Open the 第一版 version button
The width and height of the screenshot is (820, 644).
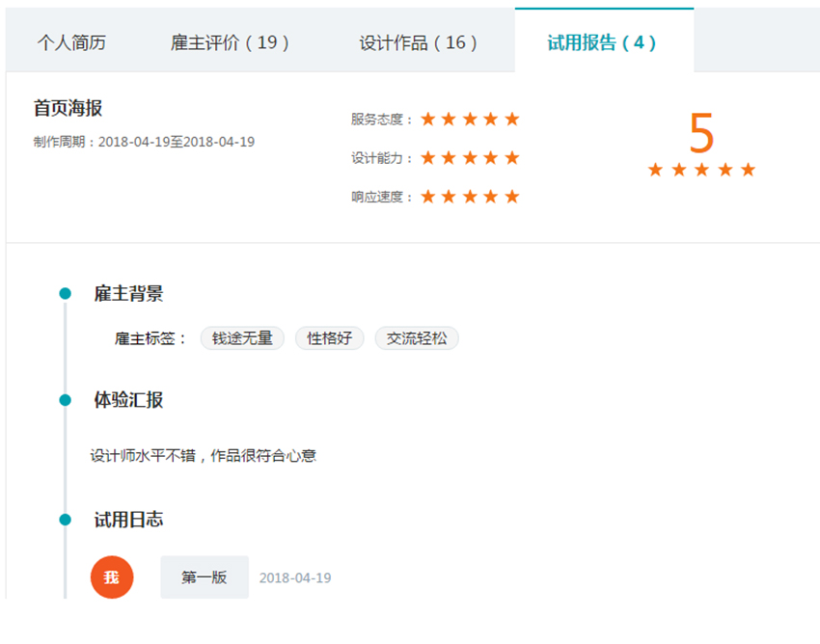coord(205,577)
